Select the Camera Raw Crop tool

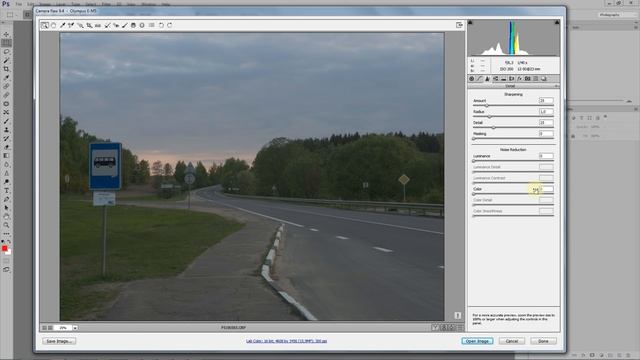[89, 25]
